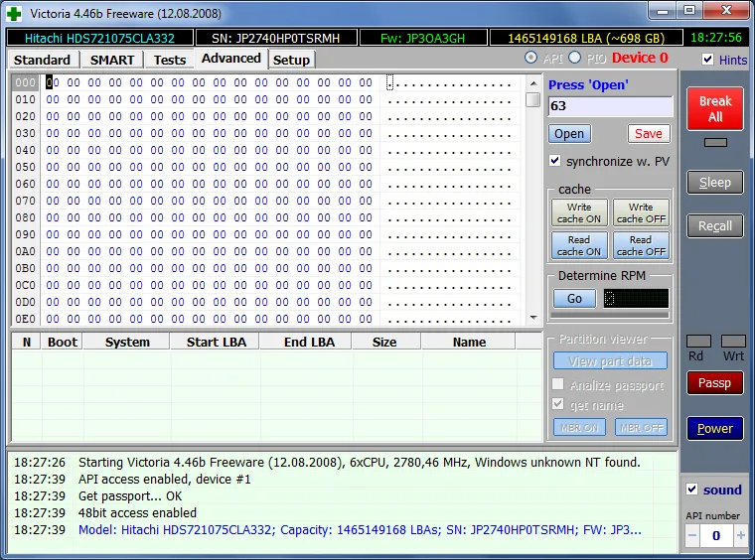This screenshot has height=560, width=755.
Task: Click the Start LBA column header
Action: click(x=216, y=343)
